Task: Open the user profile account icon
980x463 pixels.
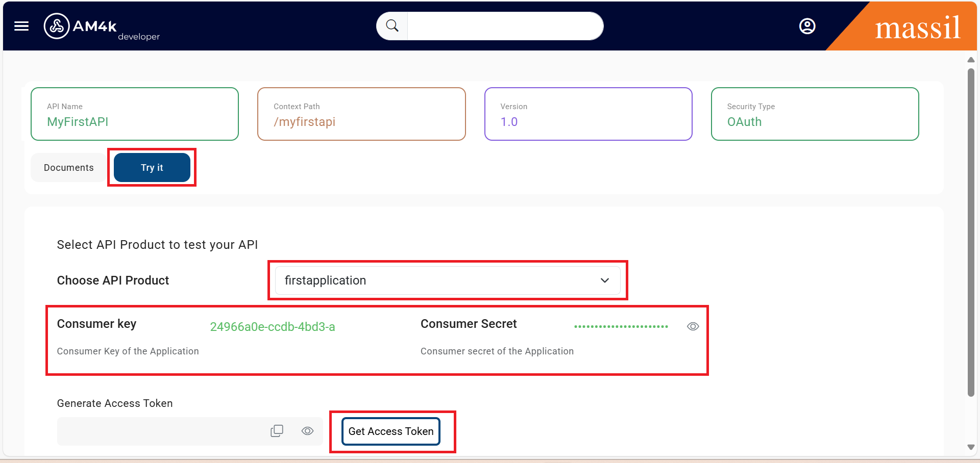Action: pyautogui.click(x=807, y=26)
